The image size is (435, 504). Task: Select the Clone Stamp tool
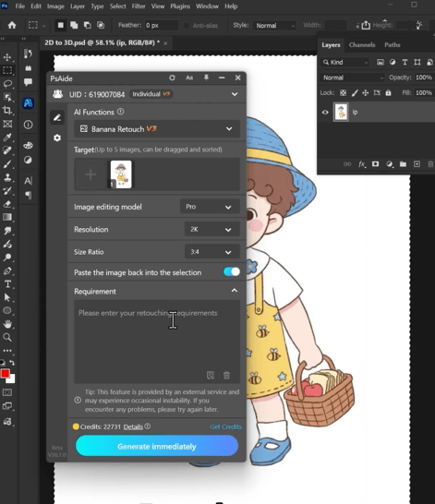(x=7, y=177)
